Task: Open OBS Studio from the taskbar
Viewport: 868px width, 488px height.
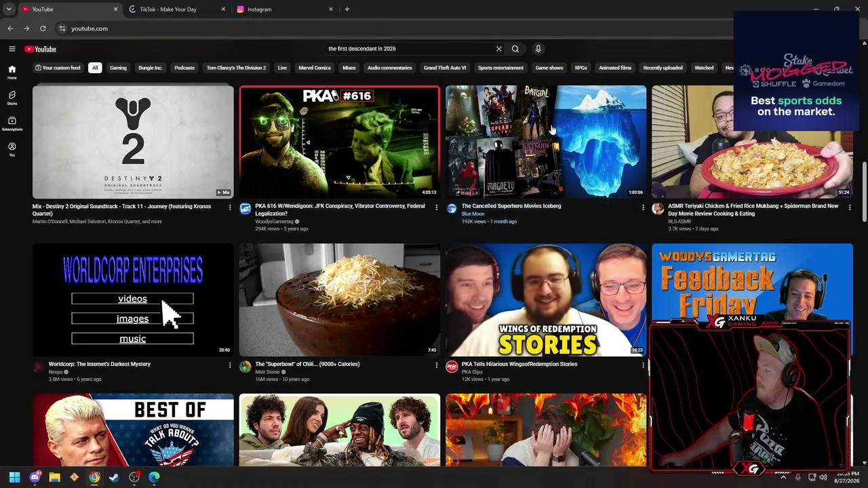Action: pos(134,477)
